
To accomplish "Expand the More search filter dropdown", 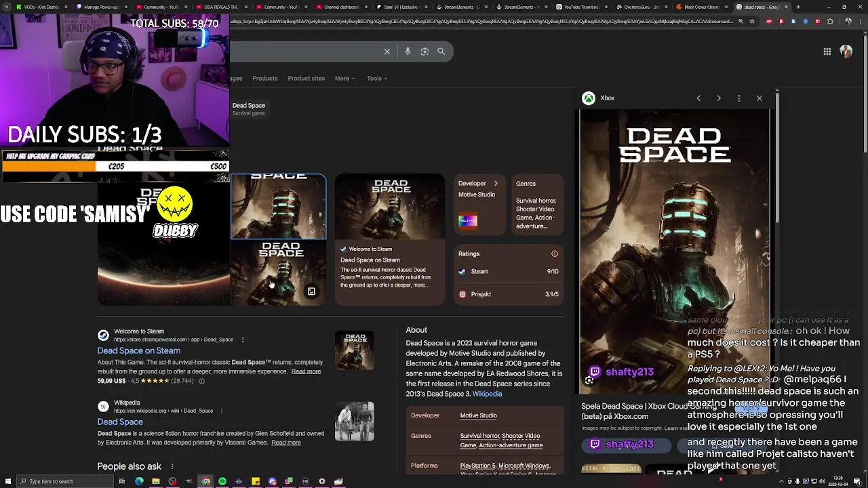I will coord(344,78).
